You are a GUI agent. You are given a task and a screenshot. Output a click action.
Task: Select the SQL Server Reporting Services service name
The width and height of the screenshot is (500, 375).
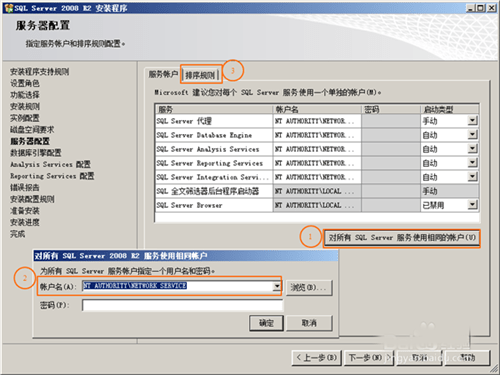[210, 163]
